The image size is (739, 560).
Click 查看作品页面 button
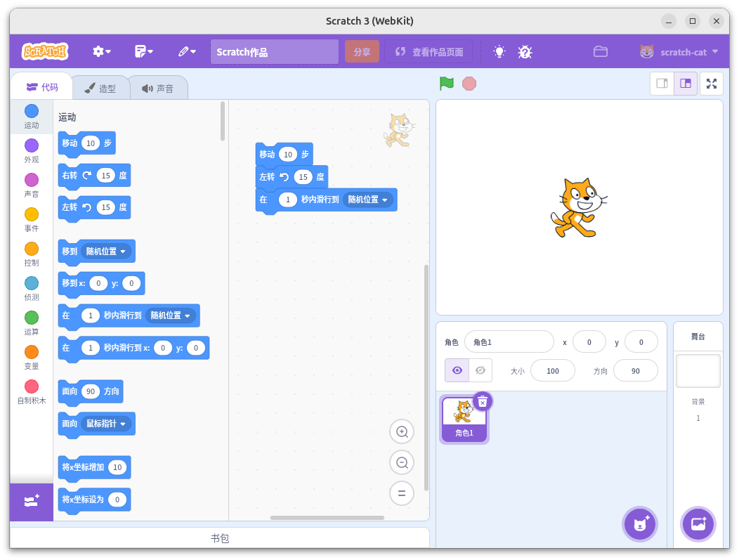pyautogui.click(x=429, y=52)
